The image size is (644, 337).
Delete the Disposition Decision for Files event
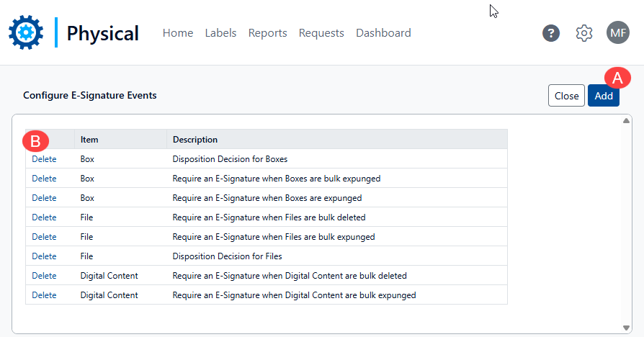click(44, 256)
